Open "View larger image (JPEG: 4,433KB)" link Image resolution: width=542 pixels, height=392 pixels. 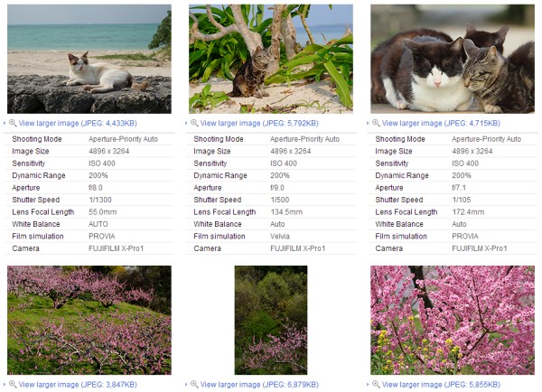click(78, 123)
